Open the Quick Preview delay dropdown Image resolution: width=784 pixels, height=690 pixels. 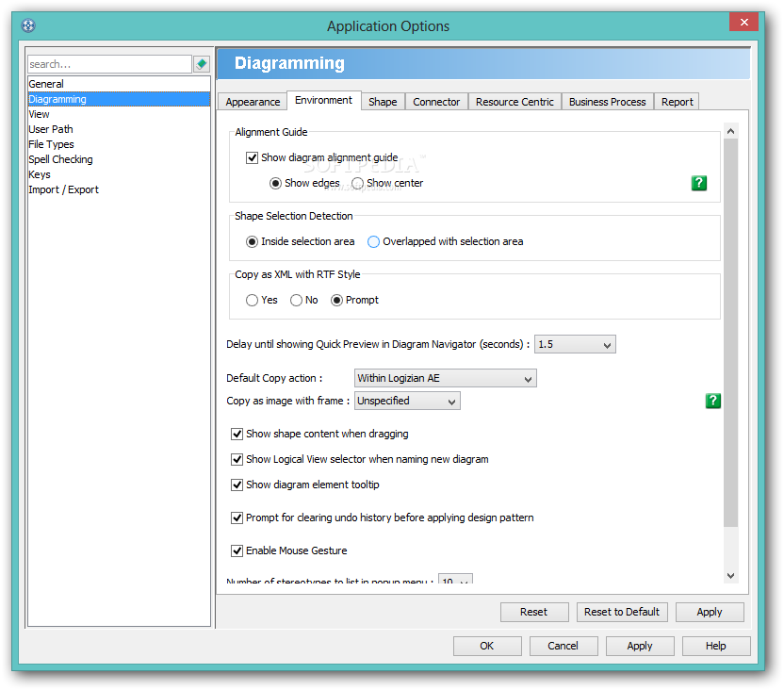[x=575, y=344]
